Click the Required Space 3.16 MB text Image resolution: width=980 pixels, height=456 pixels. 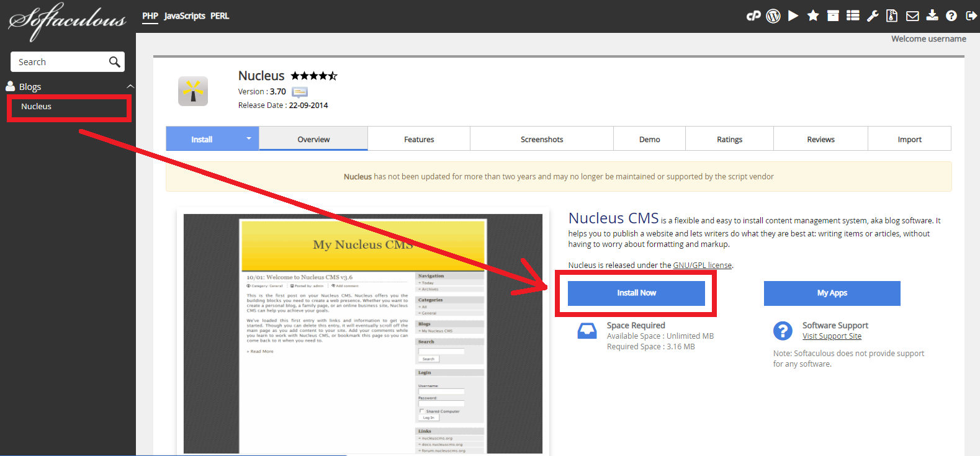651,347
